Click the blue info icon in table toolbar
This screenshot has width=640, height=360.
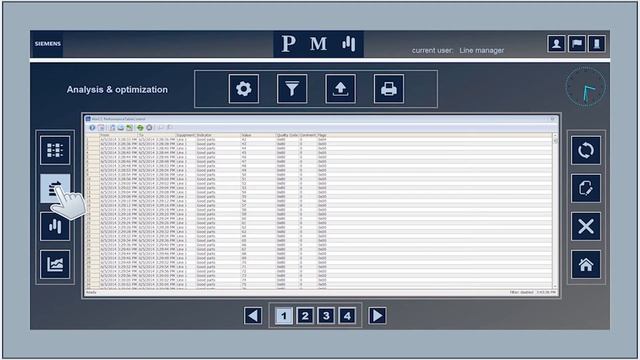coord(92,128)
